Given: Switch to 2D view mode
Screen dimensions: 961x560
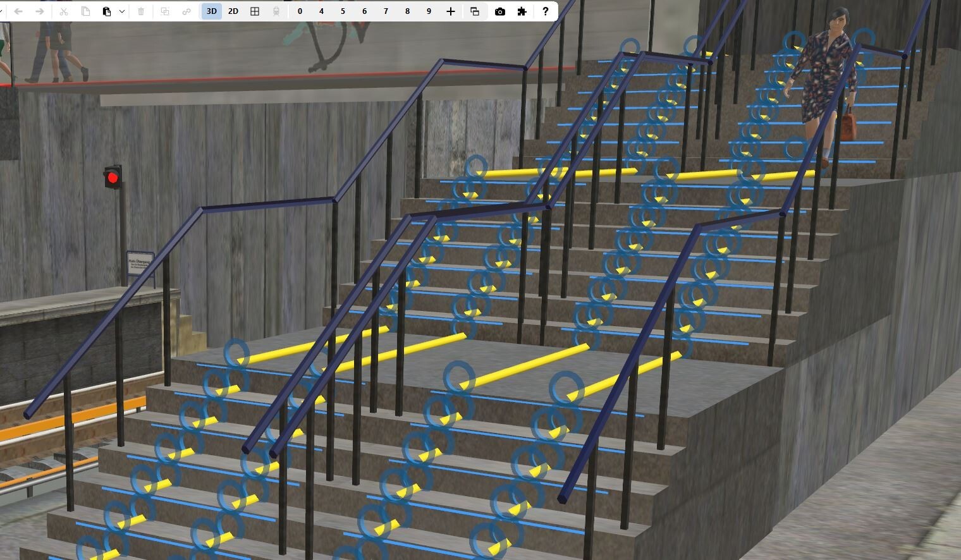Looking at the screenshot, I should click(x=233, y=11).
